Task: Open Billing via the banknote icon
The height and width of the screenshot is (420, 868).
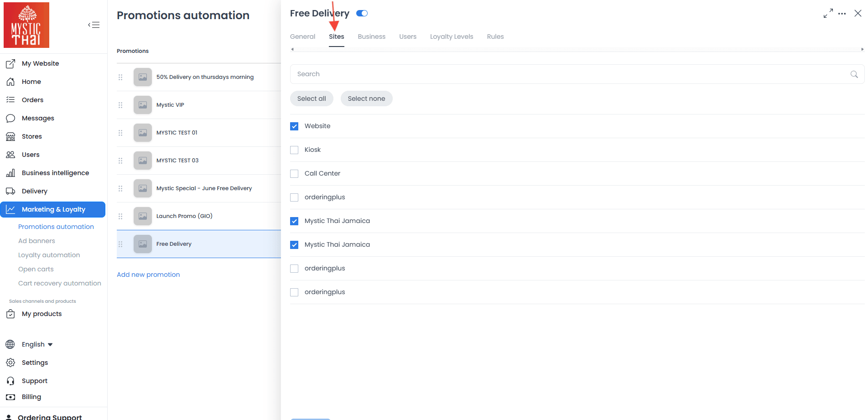Action: (10, 397)
